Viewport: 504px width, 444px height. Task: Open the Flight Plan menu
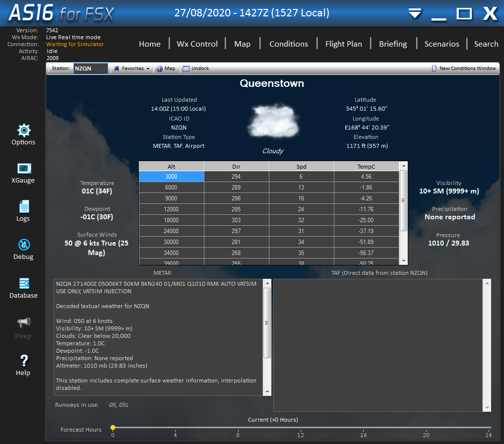tap(344, 44)
